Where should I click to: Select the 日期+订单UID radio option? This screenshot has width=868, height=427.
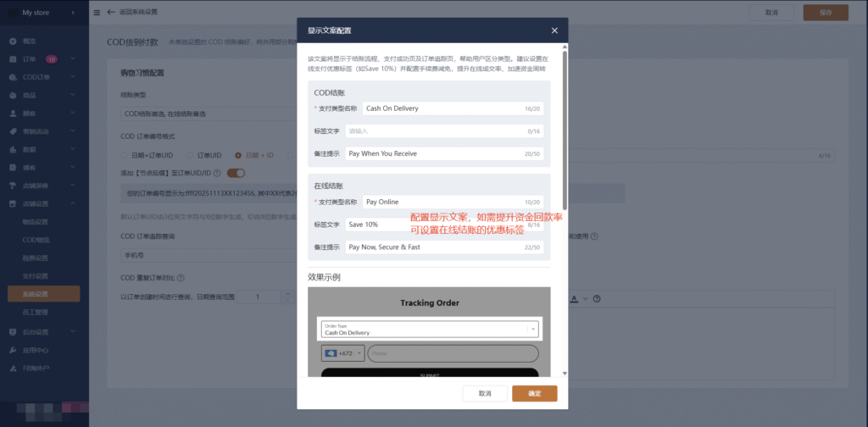tap(125, 155)
